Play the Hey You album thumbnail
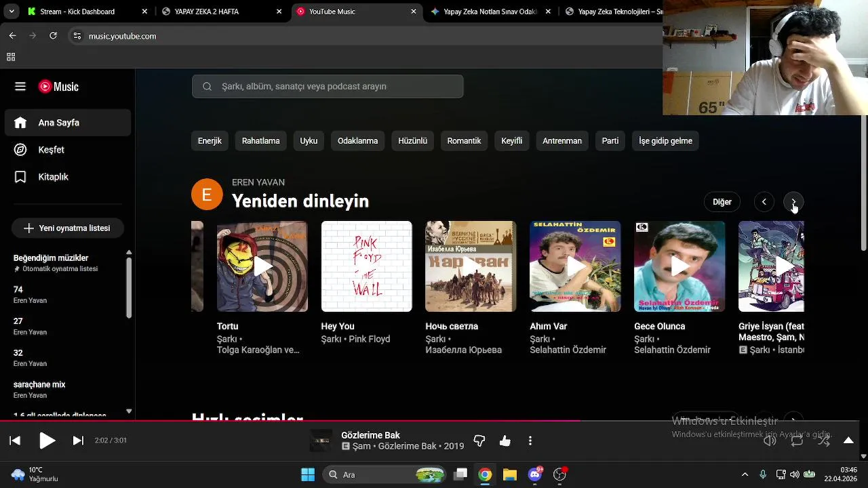Screen dimensions: 868x488 (367, 266)
